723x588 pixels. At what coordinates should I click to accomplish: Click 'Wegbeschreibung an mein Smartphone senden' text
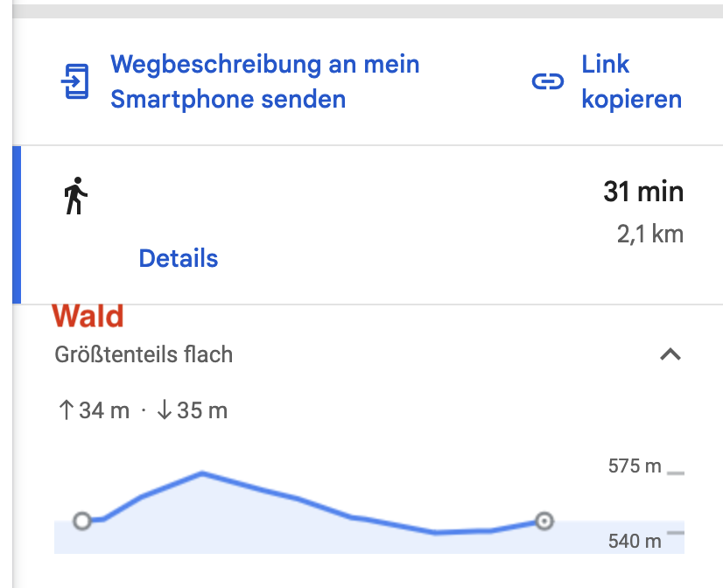[x=264, y=81]
